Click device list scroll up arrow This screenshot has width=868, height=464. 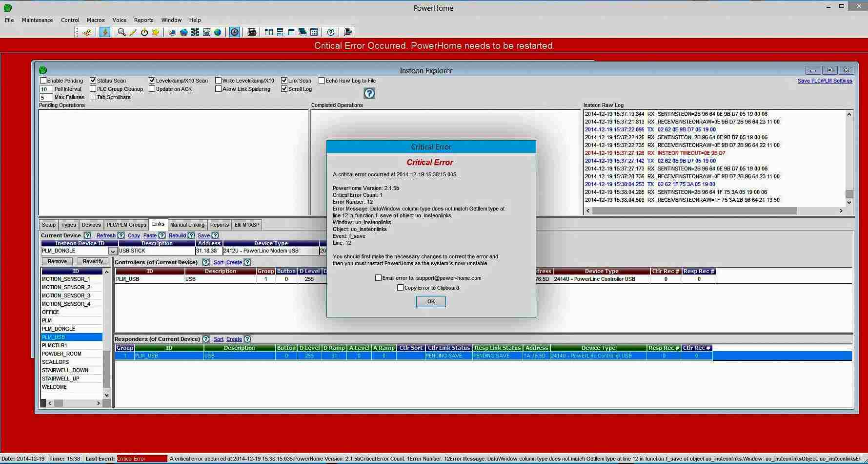[x=107, y=272]
